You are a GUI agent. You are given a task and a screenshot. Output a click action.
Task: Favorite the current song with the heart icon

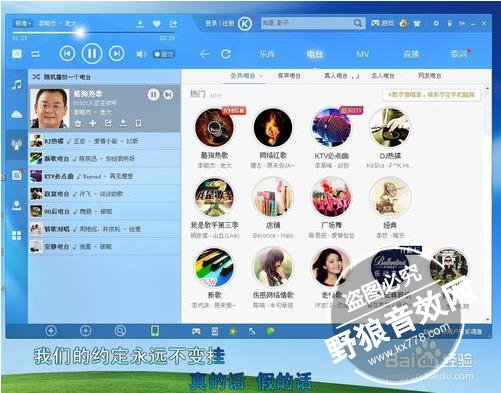tap(156, 24)
